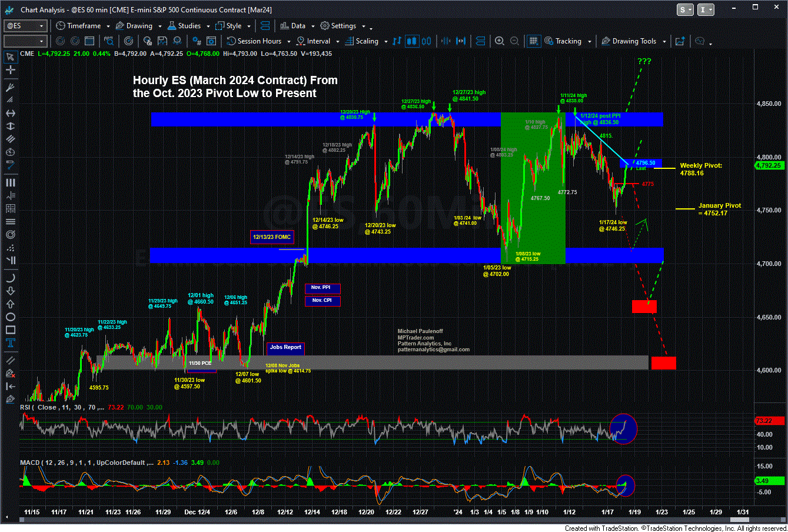
Task: Select the vertical double-arrow tool in sidebar
Action: 10,126
